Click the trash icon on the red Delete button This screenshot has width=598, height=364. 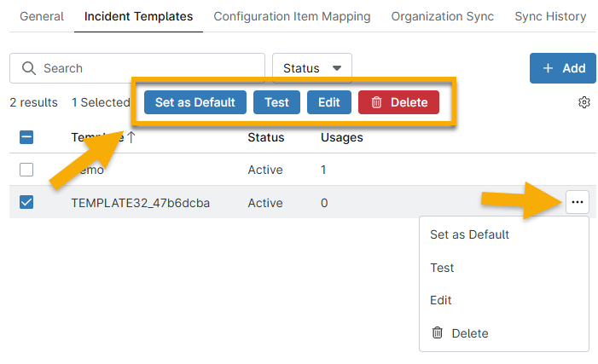[376, 102]
